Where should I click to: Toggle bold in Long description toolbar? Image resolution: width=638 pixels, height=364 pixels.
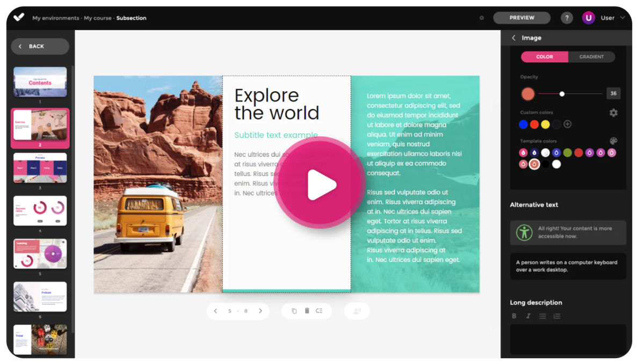(514, 316)
